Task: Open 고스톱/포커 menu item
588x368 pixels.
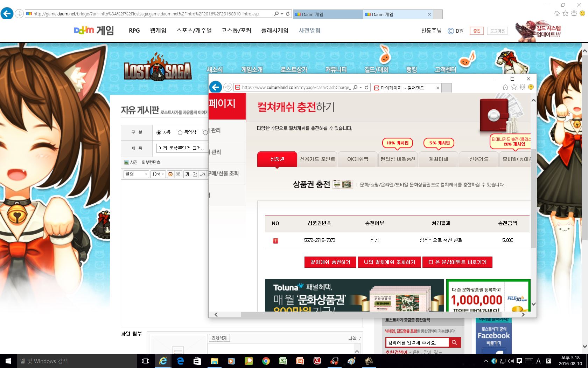Action: click(x=236, y=30)
